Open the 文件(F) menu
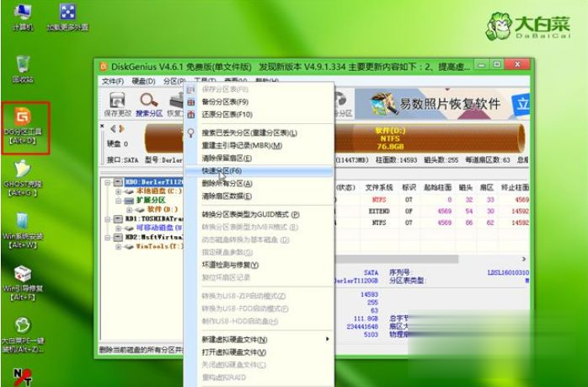The height and width of the screenshot is (387, 588). [113, 81]
